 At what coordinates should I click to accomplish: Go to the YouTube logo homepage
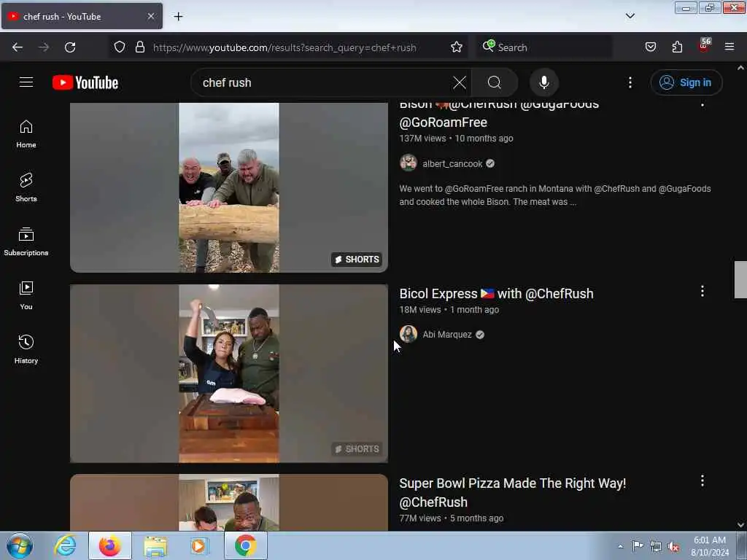(85, 82)
